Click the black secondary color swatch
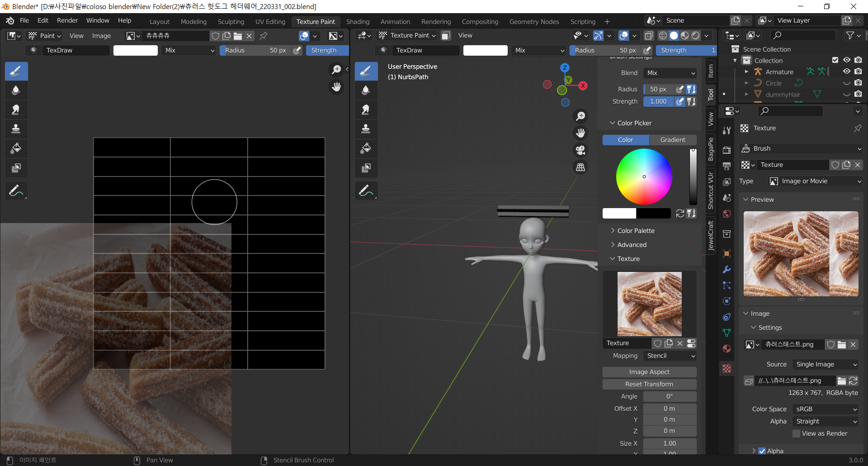Image resolution: width=868 pixels, height=466 pixels. tap(654, 214)
